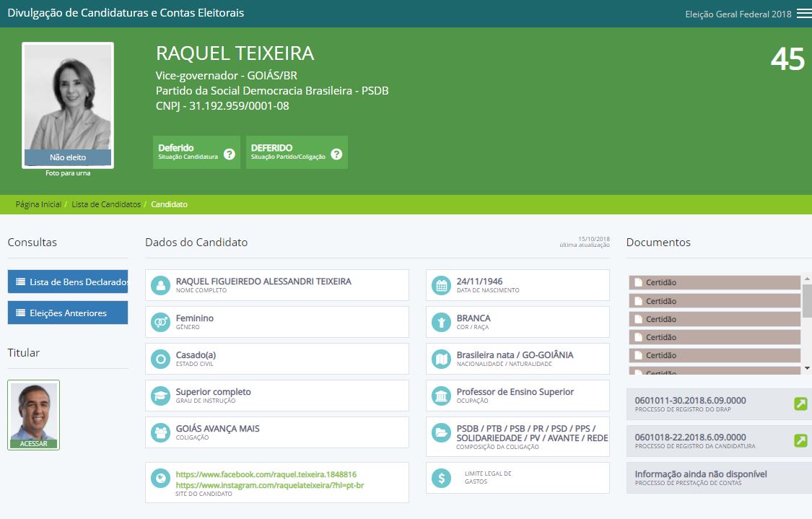This screenshot has height=519, width=812.
Task: Click Superior completo education text
Action: pos(214,391)
